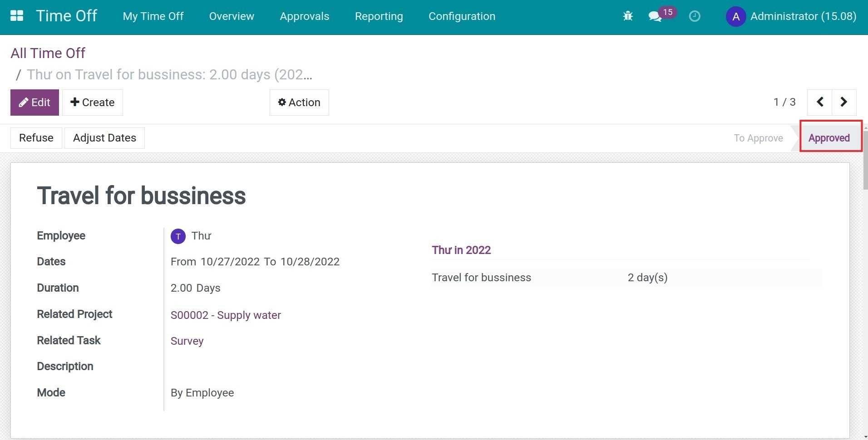Open the Administrator user menu
868x440 pixels.
[803, 16]
